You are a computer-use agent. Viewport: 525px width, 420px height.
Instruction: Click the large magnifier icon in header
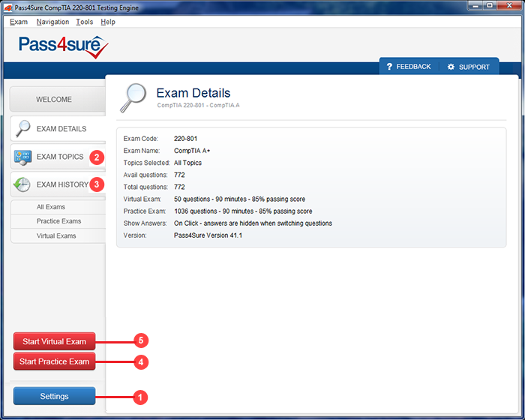(134, 96)
